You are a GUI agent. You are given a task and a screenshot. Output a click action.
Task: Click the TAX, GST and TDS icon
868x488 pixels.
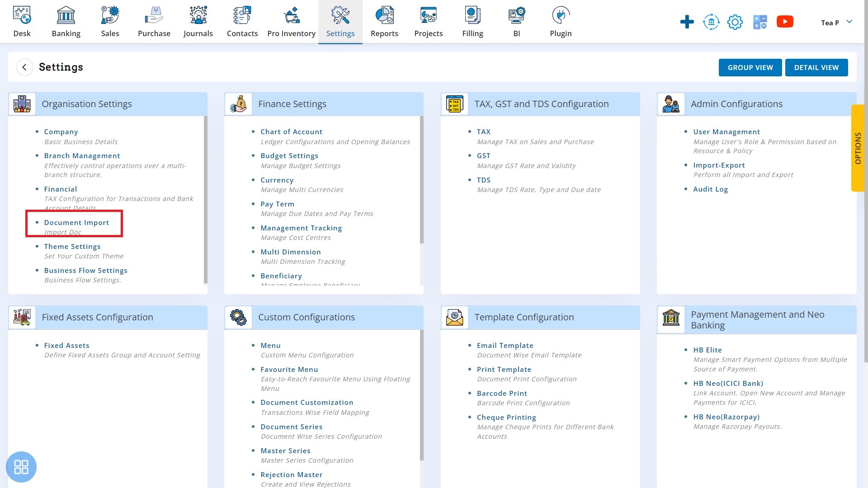[455, 104]
